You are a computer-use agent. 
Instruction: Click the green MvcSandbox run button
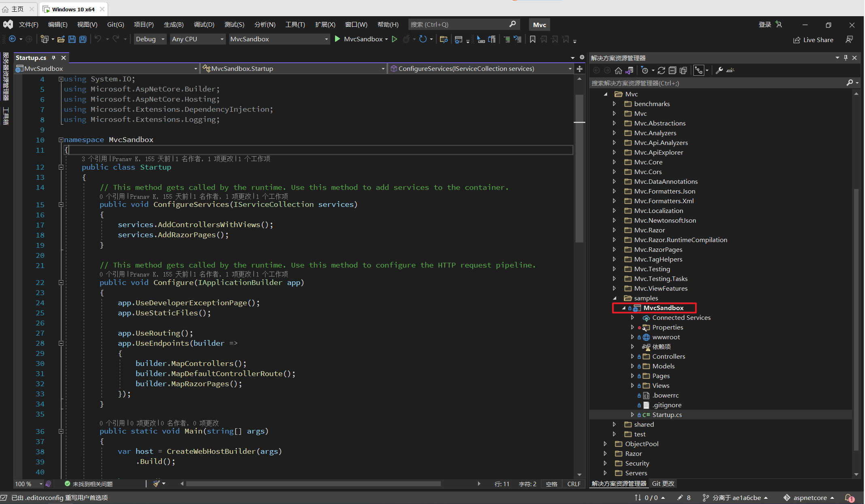point(337,39)
